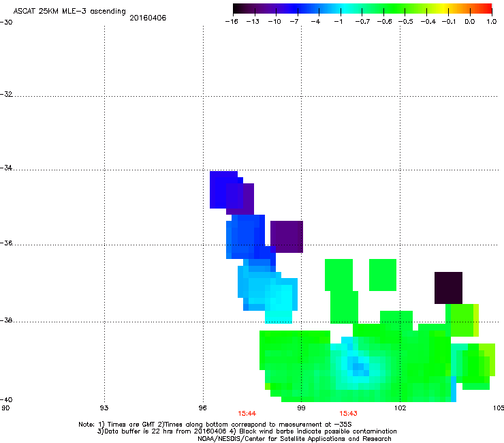
Task: Click the title text 'ASCAT 25KM MLE-3 ascending'
Action: [x=69, y=12]
